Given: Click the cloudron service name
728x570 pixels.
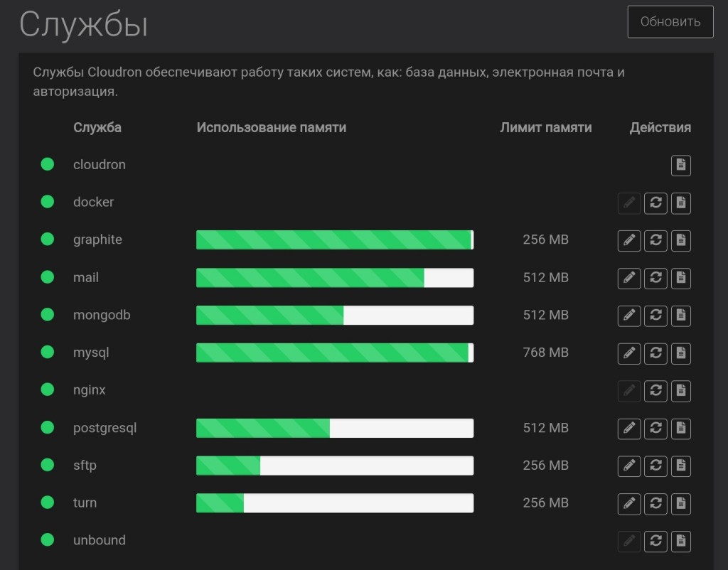Looking at the screenshot, I should [x=100, y=164].
